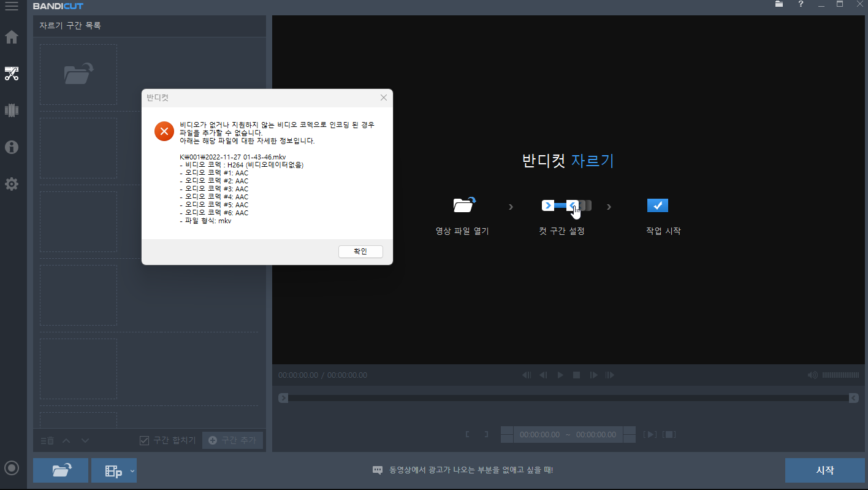This screenshot has height=490, width=868.
Task: Click the Play button
Action: pyautogui.click(x=560, y=375)
